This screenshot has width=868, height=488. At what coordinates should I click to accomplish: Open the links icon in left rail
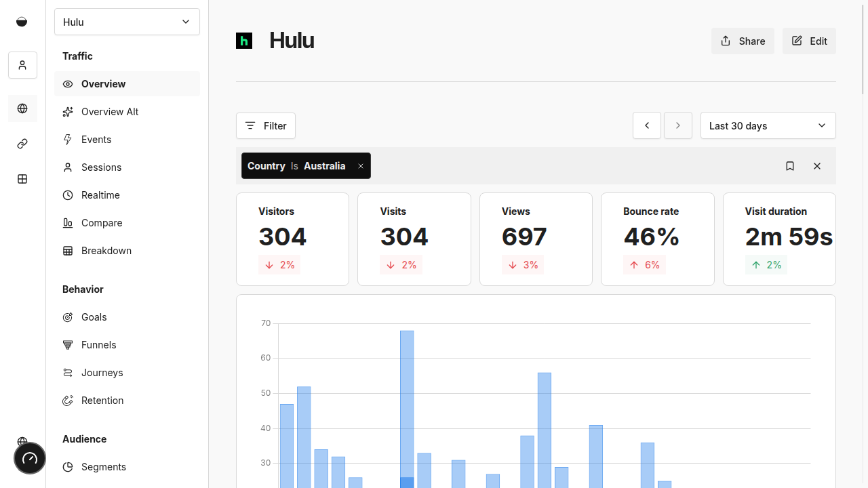22,144
